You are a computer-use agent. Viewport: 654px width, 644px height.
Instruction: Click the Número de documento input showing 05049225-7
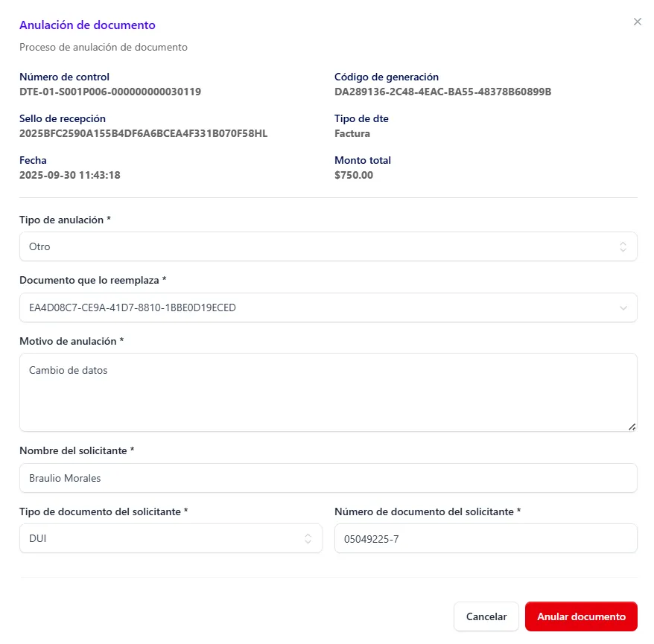(x=486, y=538)
